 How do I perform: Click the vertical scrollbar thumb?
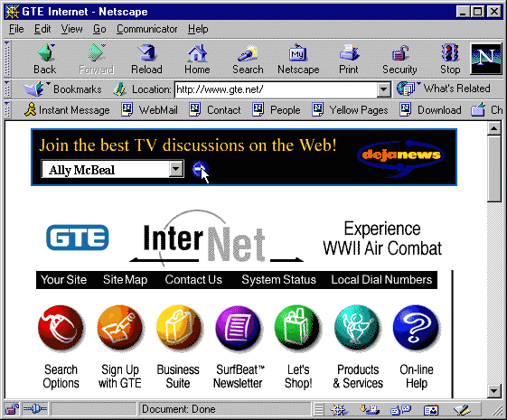click(x=494, y=169)
